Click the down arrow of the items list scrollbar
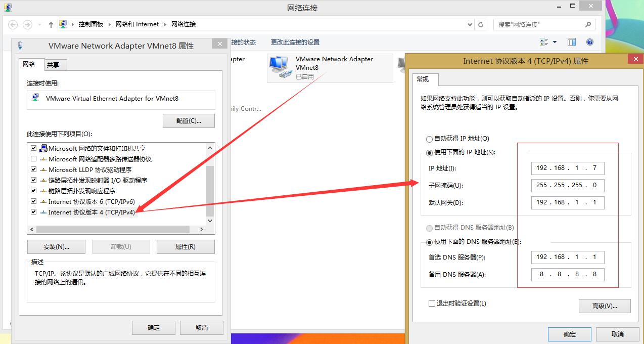The width and height of the screenshot is (644, 344). [210, 221]
